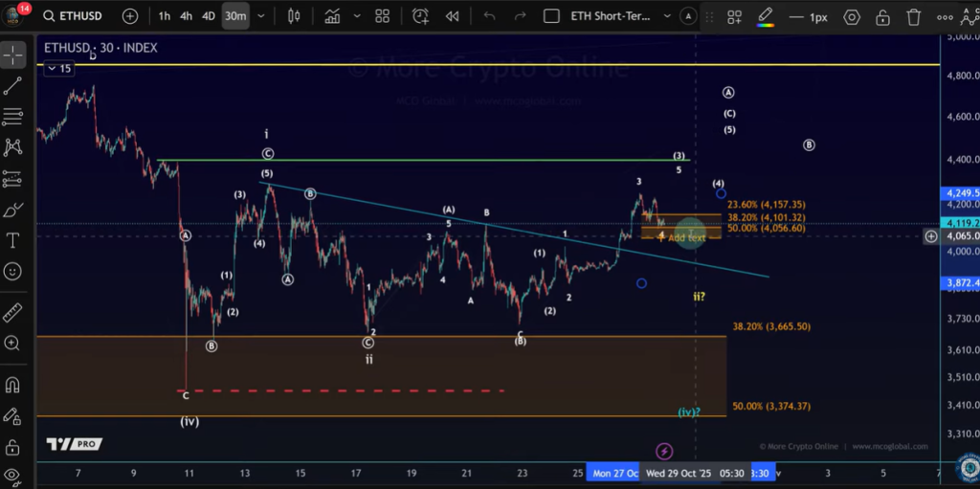The width and height of the screenshot is (980, 489).
Task: Select the trend line drawing tool
Action: click(x=13, y=86)
